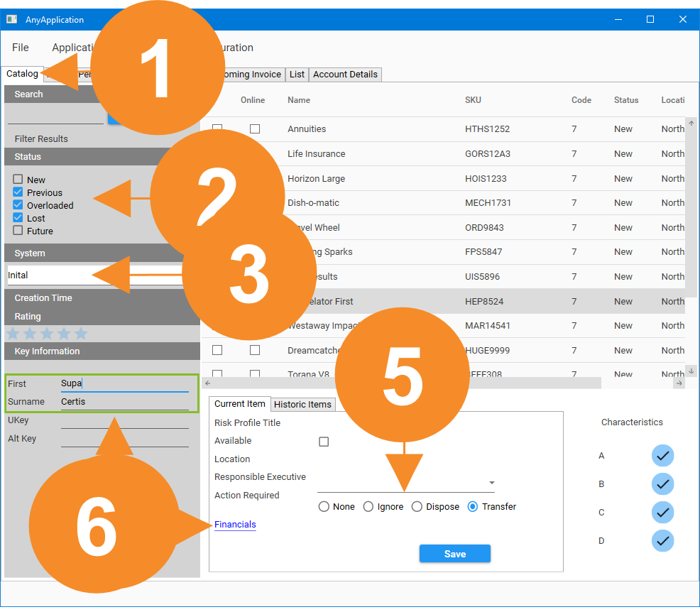Enable the New status checkbox
Image resolution: width=700 pixels, height=612 pixels.
point(18,180)
